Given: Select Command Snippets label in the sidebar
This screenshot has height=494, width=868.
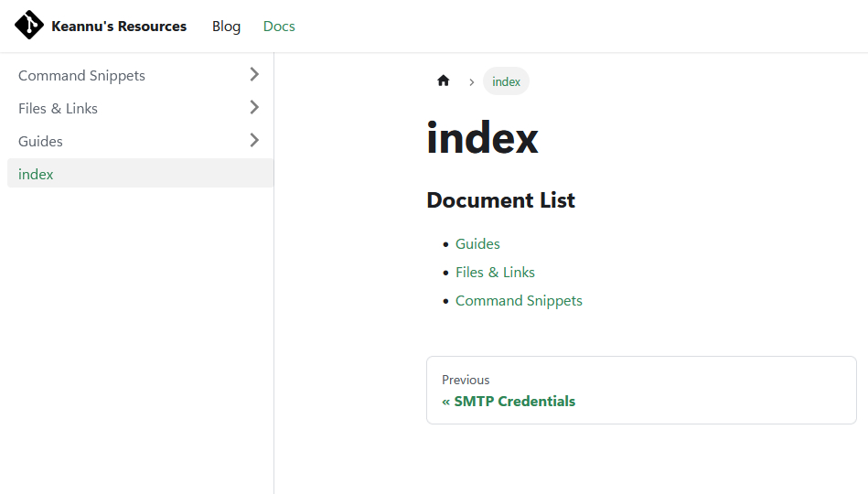Looking at the screenshot, I should (x=81, y=76).
